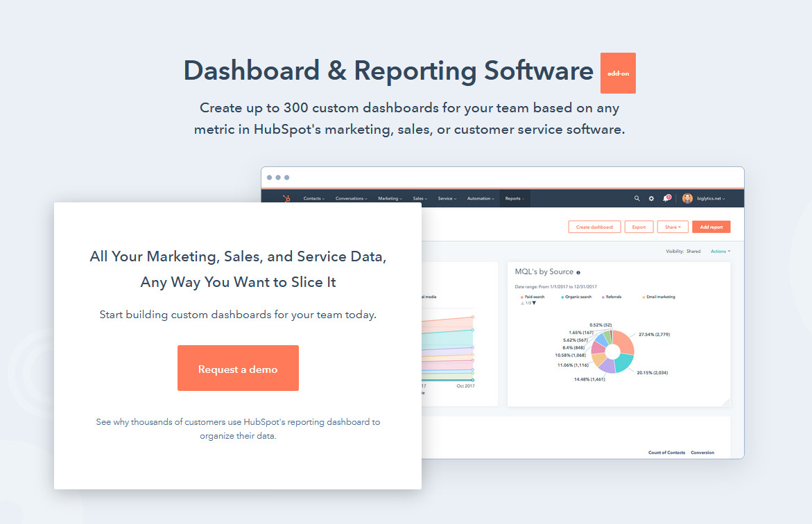Open the Service menu
Viewport: 812px width, 524px height.
pyautogui.click(x=447, y=198)
